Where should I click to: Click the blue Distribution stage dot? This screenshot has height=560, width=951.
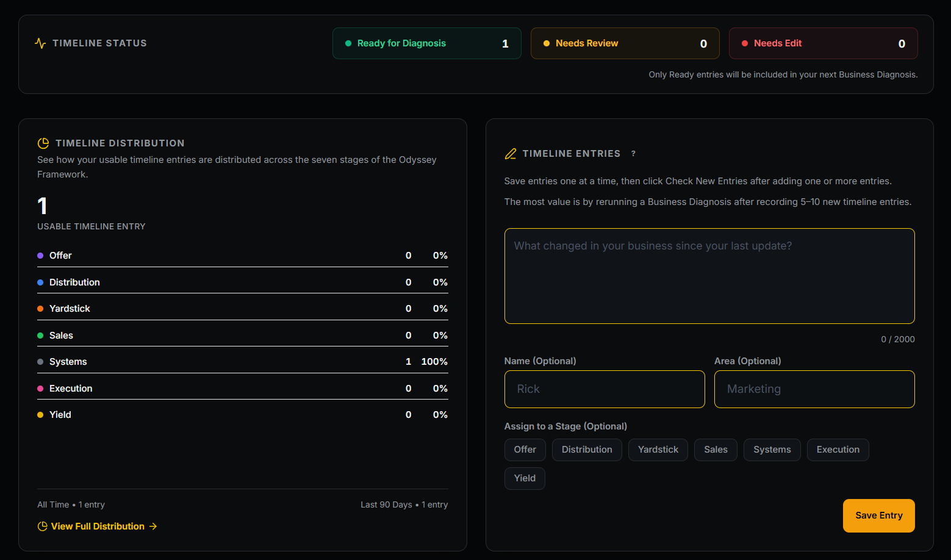pyautogui.click(x=40, y=282)
